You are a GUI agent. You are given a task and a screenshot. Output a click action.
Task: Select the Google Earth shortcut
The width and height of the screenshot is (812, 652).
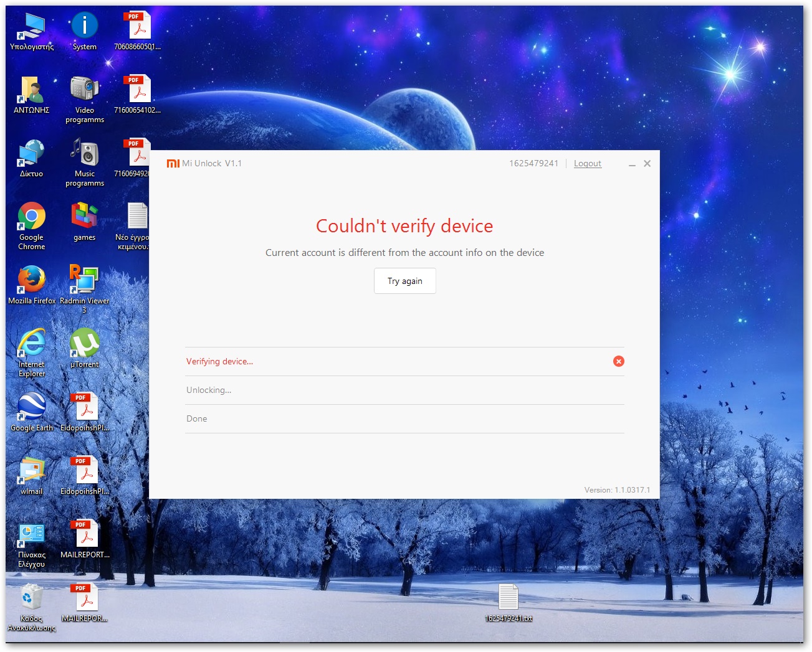(x=32, y=413)
